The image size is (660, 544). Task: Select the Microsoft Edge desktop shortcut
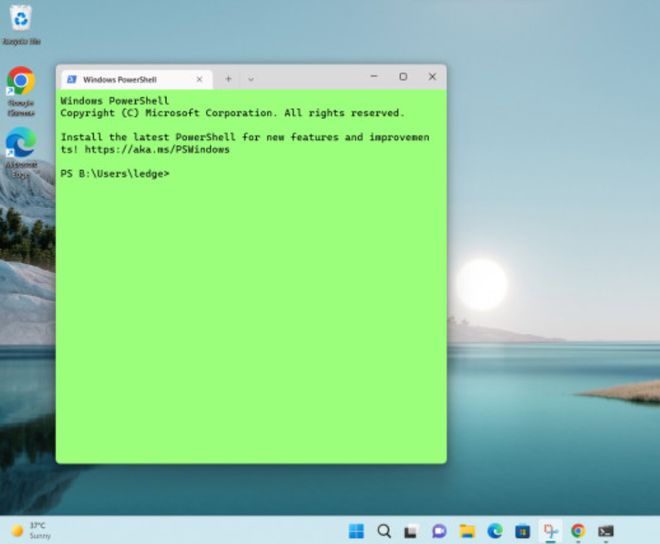click(x=21, y=153)
